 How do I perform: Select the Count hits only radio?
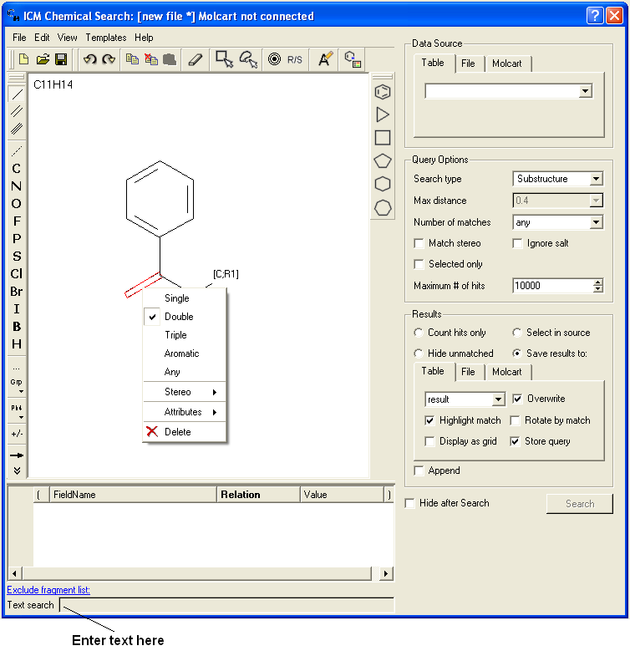tap(418, 332)
